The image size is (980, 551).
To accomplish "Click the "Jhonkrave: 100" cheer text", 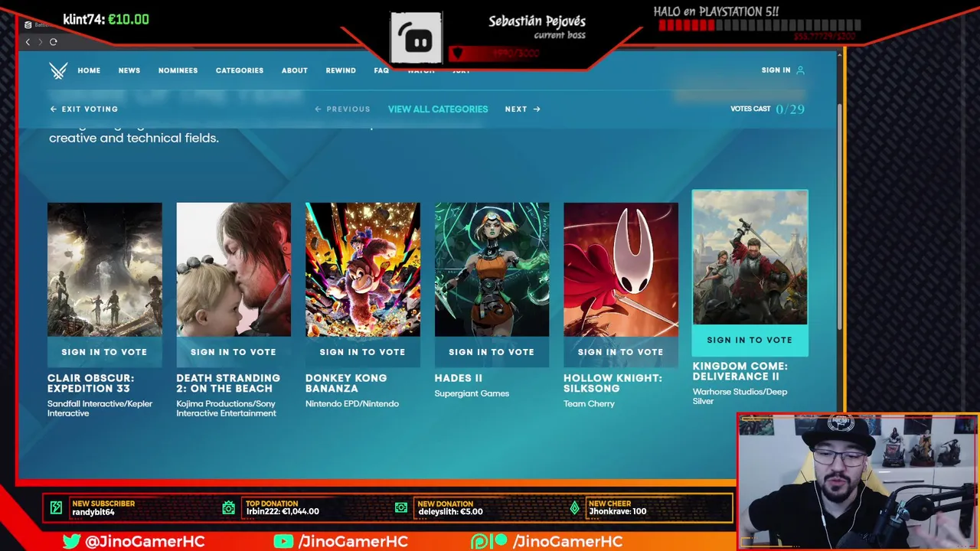I will point(618,512).
